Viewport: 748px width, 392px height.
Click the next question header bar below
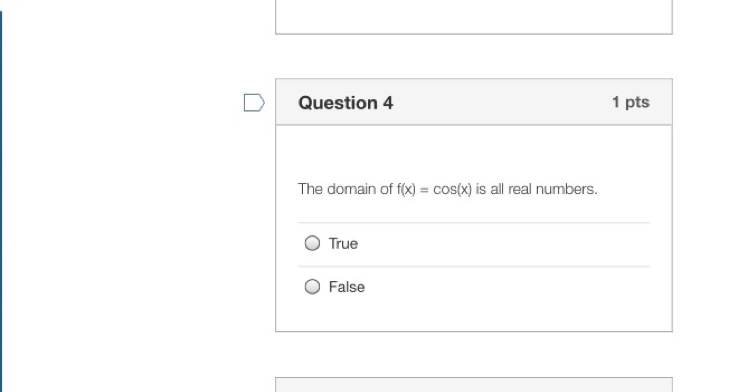pyautogui.click(x=474, y=384)
